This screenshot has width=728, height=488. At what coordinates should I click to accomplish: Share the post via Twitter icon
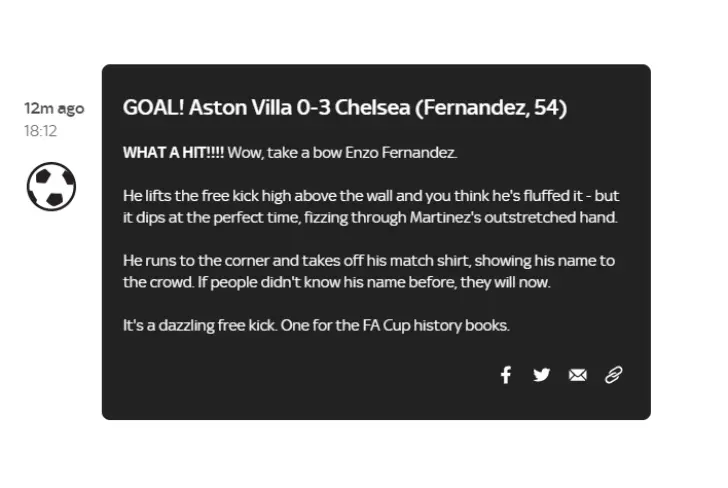click(x=541, y=375)
